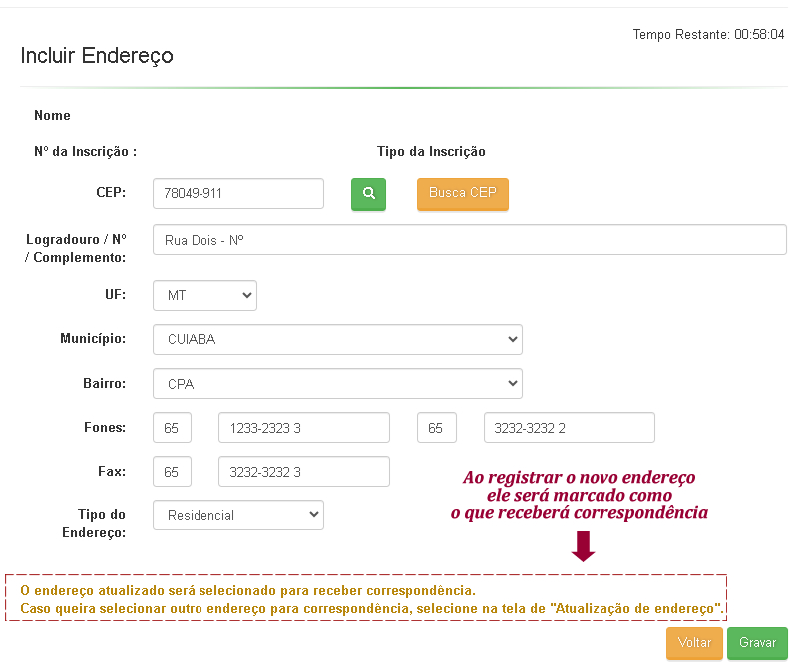This screenshot has width=801, height=672.
Task: Expand the Município dropdown showing CUIABA
Action: (337, 339)
